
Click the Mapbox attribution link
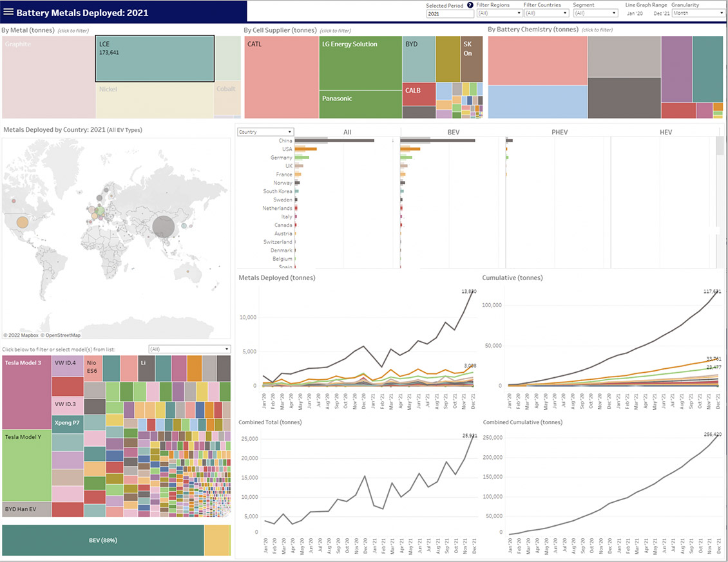21,335
